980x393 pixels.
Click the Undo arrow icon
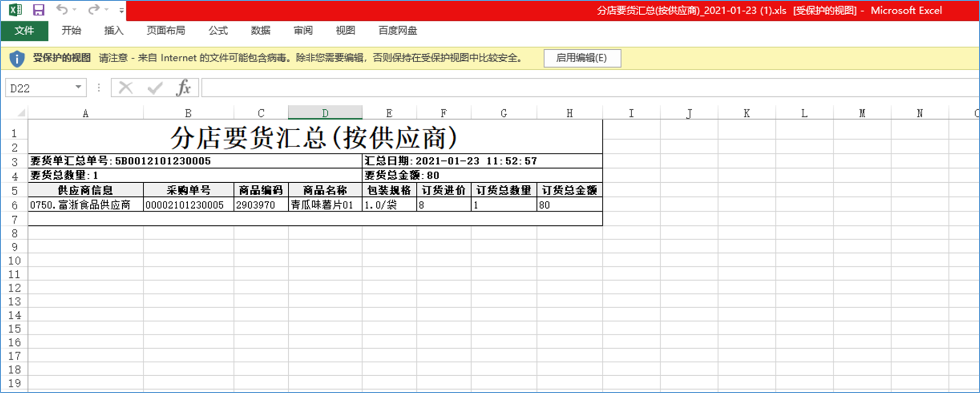[62, 10]
